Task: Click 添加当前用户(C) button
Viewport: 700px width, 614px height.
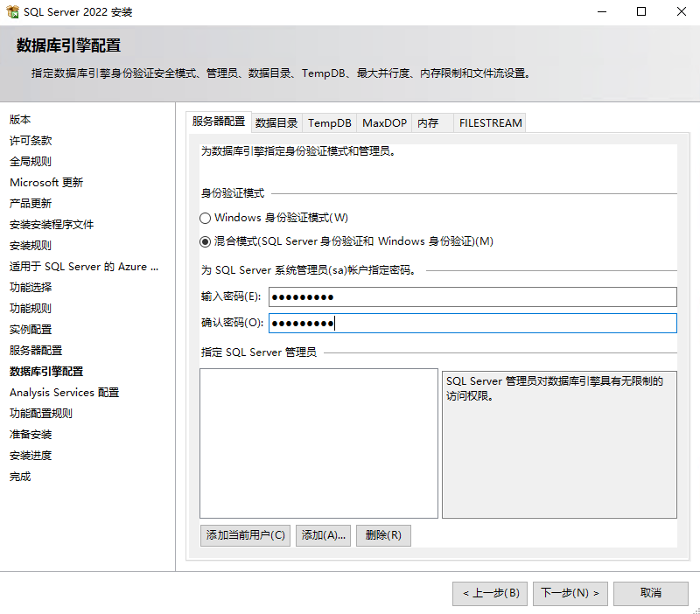Action: 245,535
